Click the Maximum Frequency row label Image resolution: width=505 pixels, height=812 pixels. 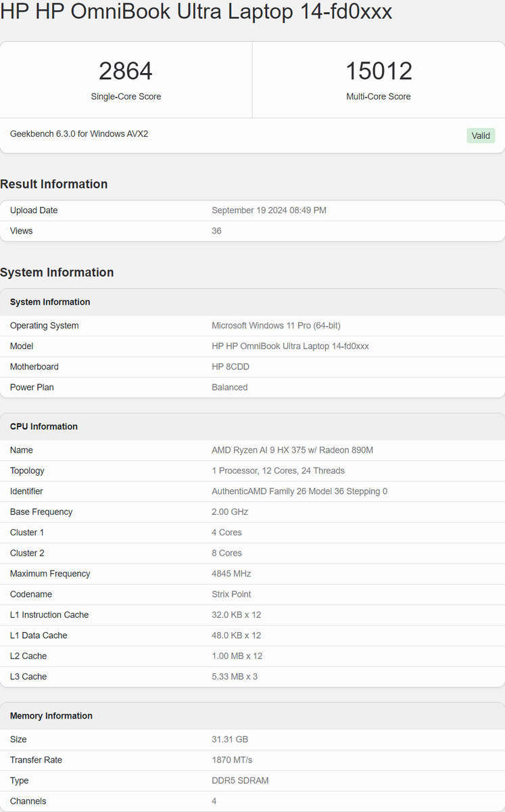coord(50,574)
